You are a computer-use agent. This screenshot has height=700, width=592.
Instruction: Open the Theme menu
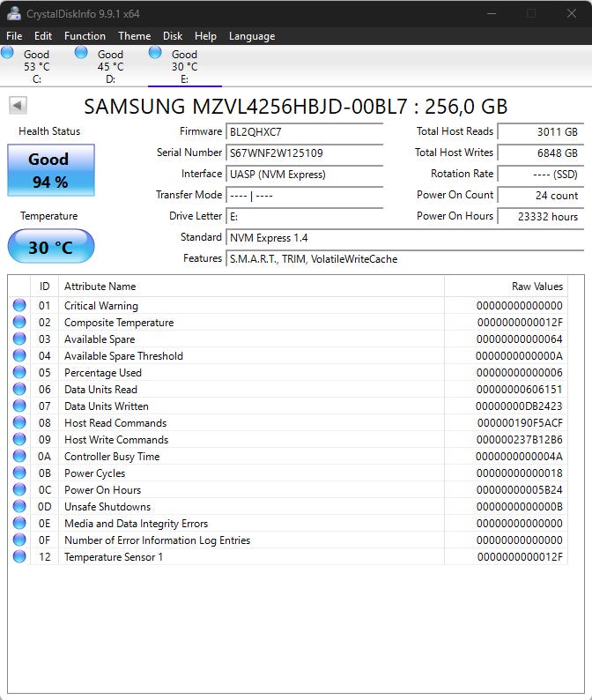[x=134, y=36]
